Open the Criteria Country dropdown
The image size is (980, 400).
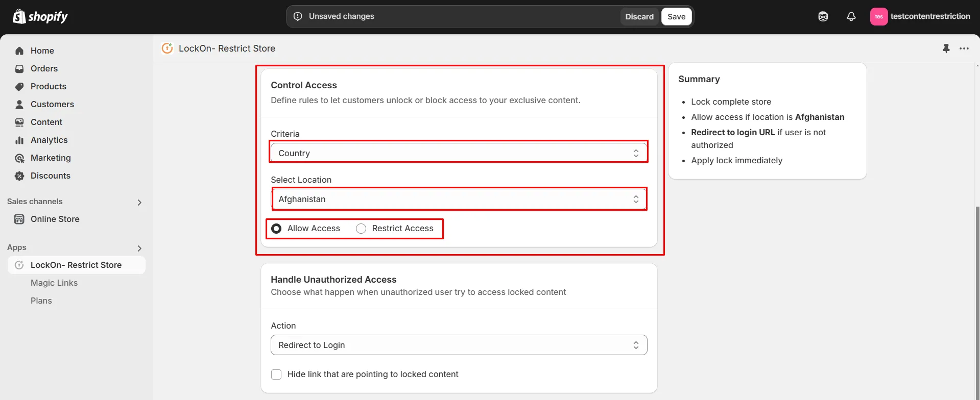click(x=459, y=153)
